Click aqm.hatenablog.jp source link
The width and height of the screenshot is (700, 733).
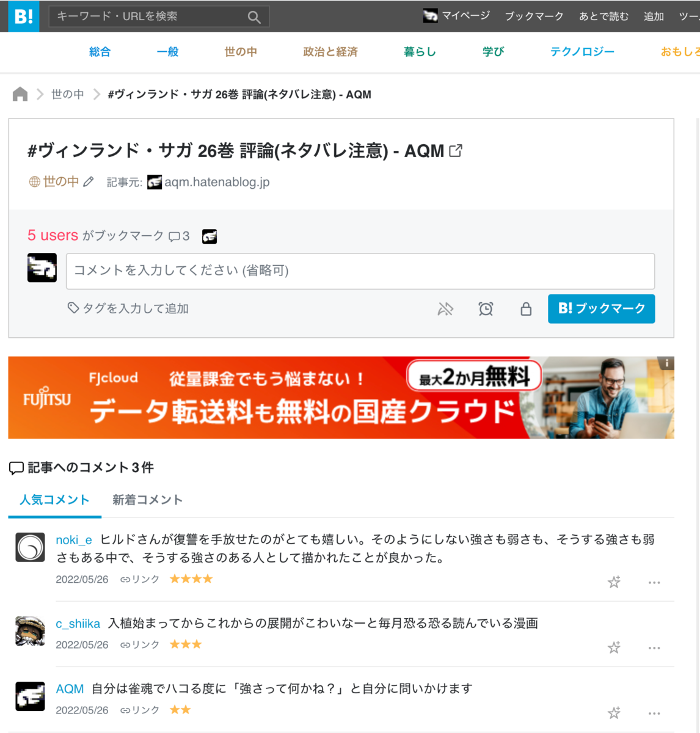click(217, 182)
